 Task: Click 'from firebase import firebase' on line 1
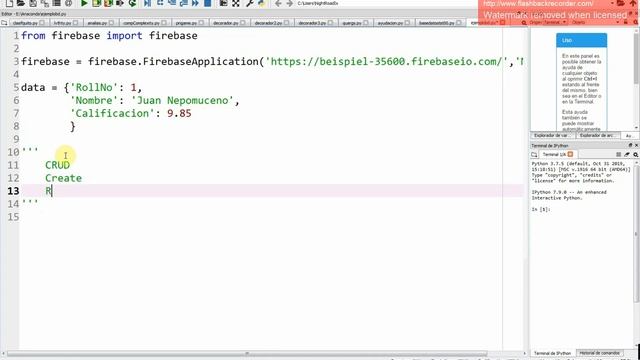[109, 36]
